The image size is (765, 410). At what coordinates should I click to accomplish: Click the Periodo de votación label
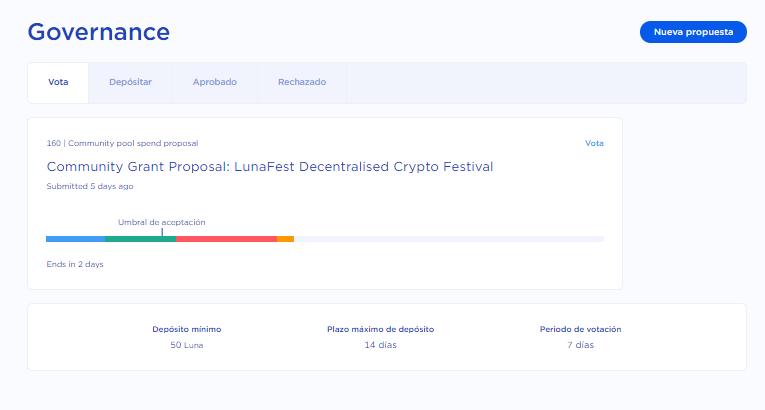tap(580, 329)
